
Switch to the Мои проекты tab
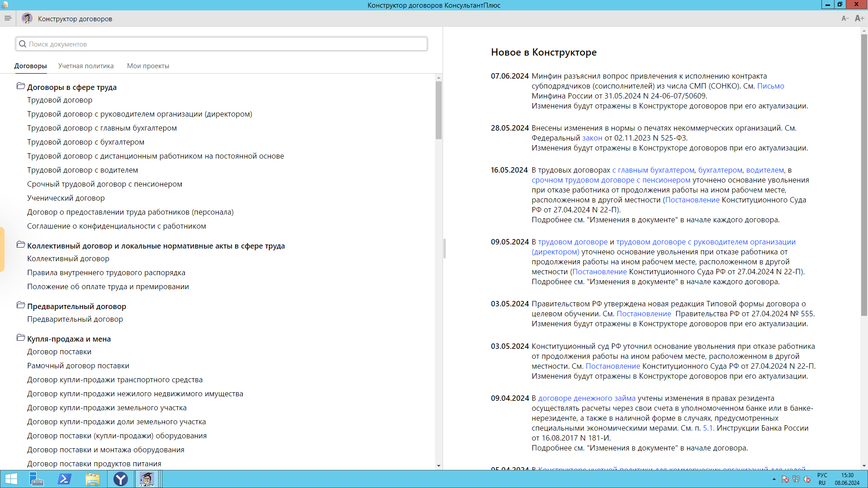coord(148,66)
